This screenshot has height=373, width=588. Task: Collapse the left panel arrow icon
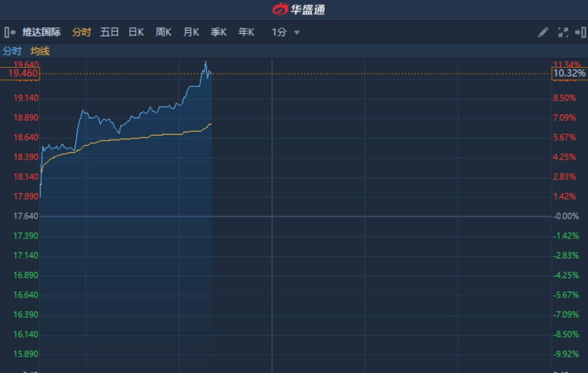pyautogui.click(x=10, y=33)
